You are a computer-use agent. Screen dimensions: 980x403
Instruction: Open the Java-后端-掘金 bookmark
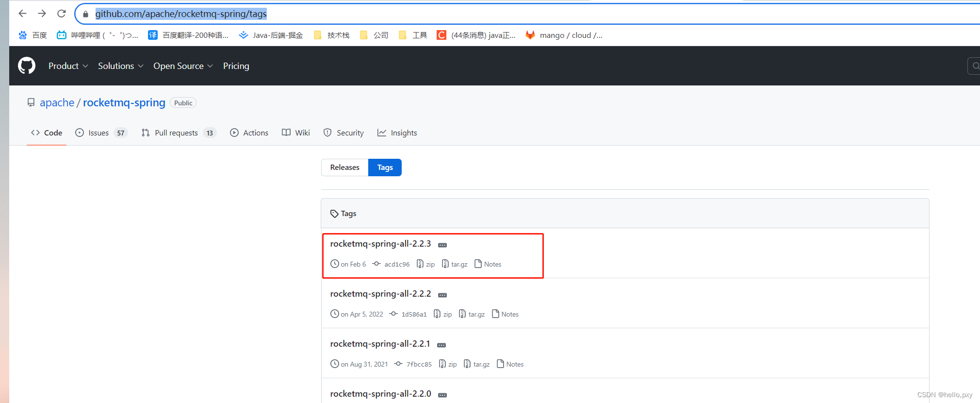271,35
